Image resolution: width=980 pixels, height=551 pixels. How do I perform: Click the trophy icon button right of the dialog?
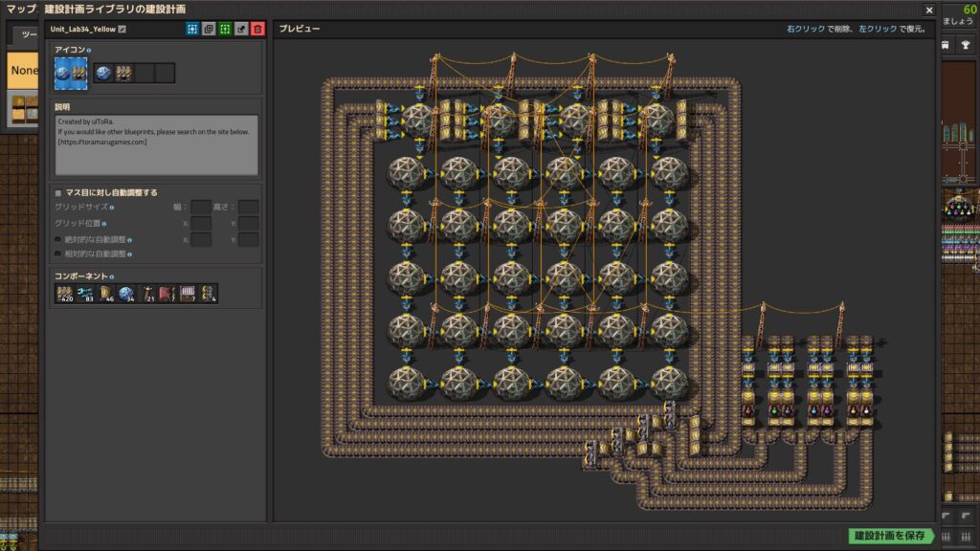(x=966, y=45)
